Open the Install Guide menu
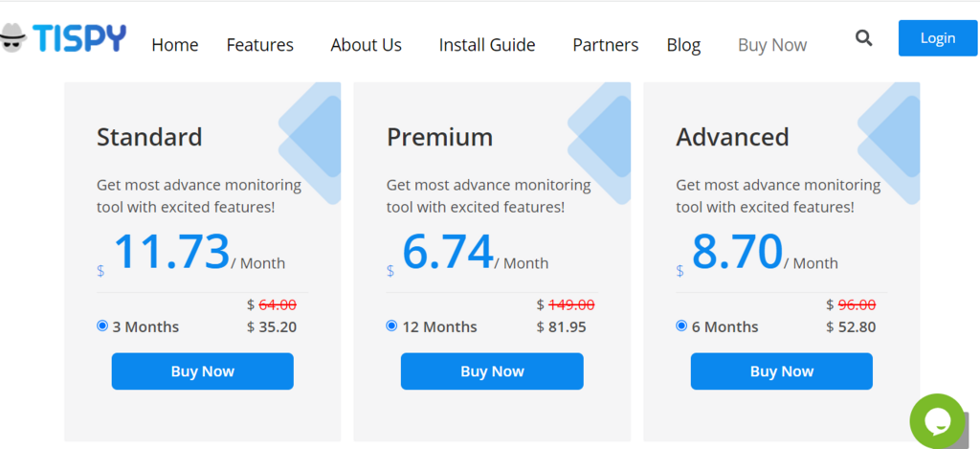The width and height of the screenshot is (980, 449). point(487,45)
